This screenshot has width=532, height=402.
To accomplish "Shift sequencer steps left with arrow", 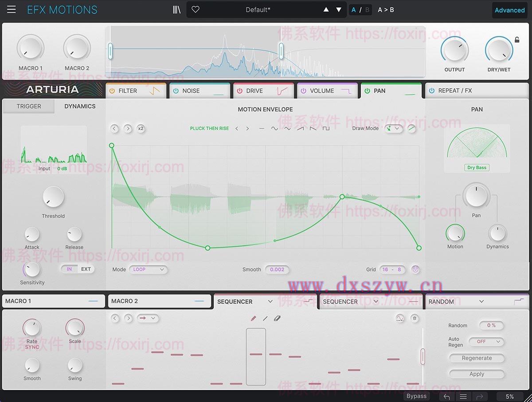I will 115,318.
